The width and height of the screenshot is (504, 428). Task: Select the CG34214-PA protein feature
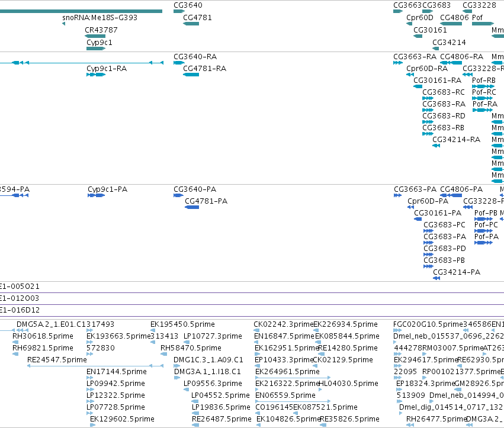[436, 278]
